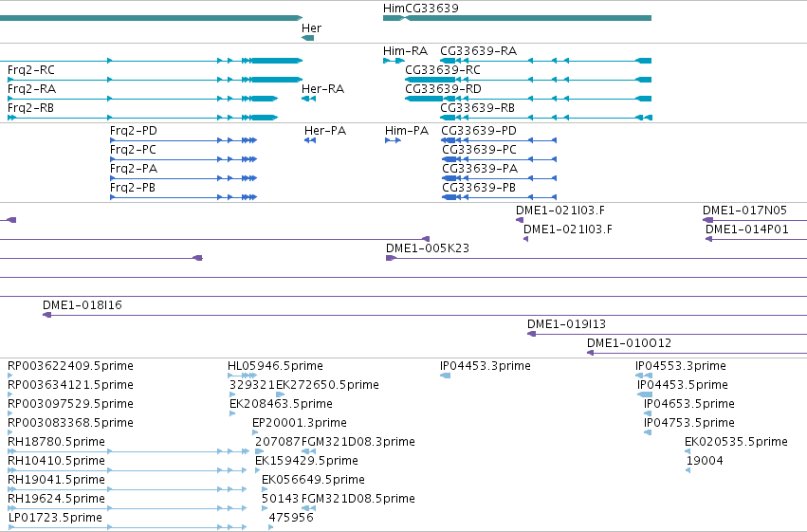Select the DME1-019I13 clone label
Screen dimensions: 807x532
tap(566, 324)
